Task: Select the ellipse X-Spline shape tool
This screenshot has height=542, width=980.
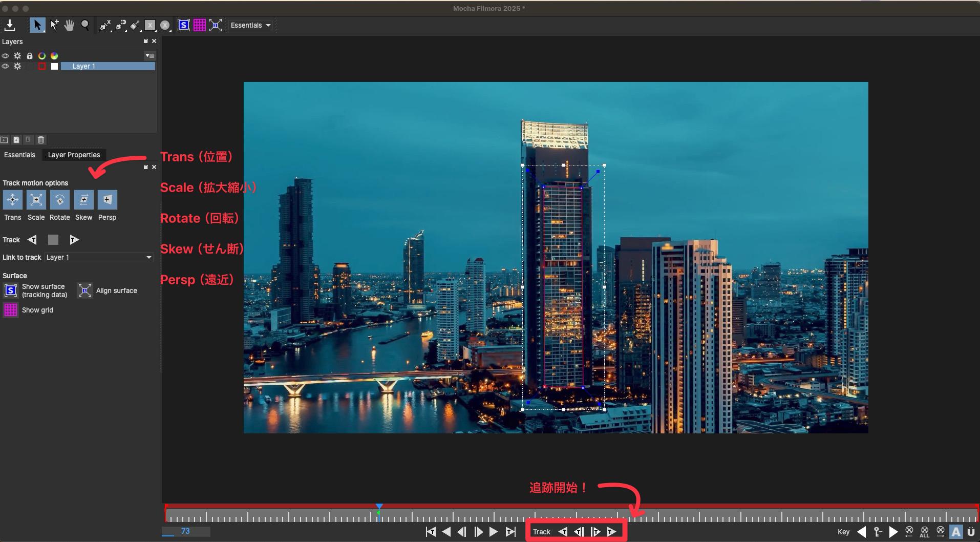Action: point(165,25)
